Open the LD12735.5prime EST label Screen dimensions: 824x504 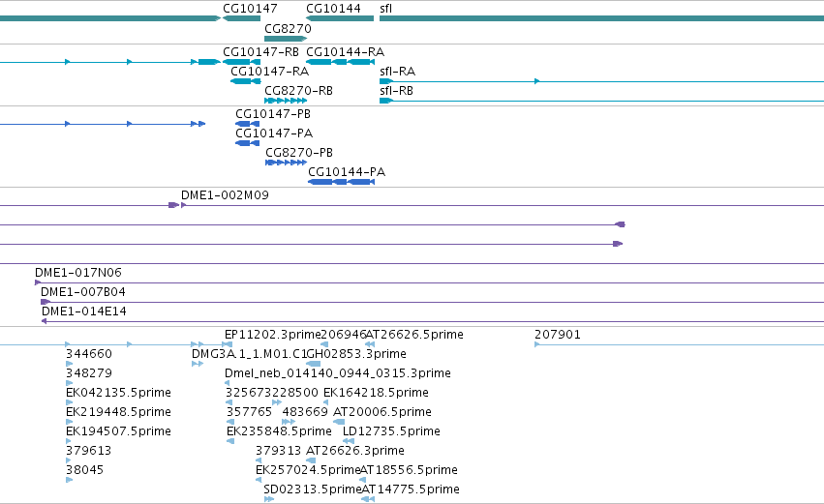[391, 431]
